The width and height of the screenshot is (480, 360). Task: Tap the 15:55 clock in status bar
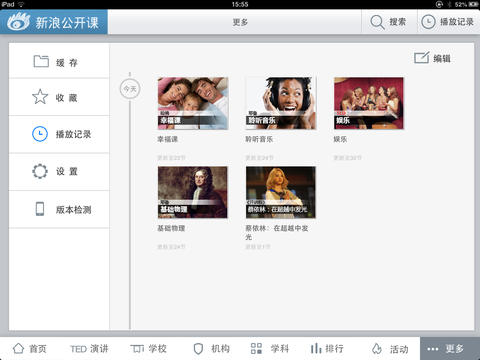240,4
